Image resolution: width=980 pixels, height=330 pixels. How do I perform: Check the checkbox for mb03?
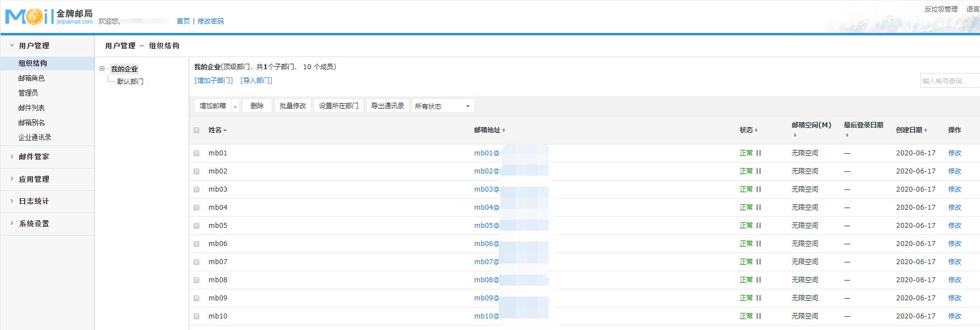click(196, 189)
